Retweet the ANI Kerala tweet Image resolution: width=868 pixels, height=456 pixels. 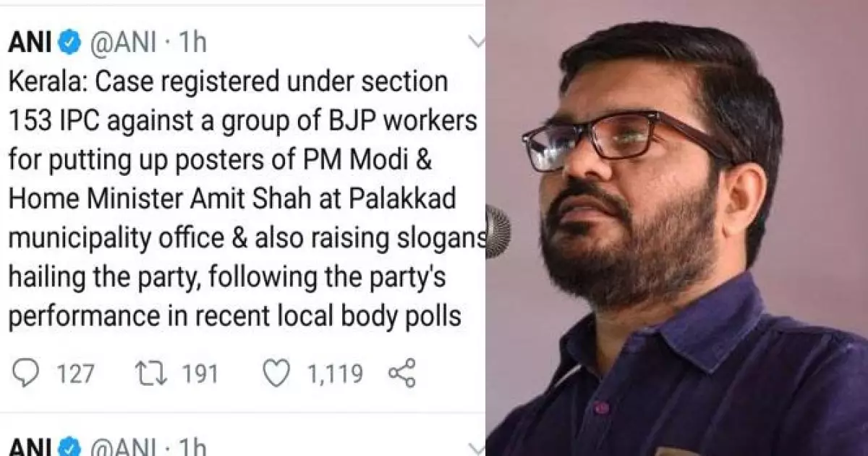pyautogui.click(x=151, y=373)
